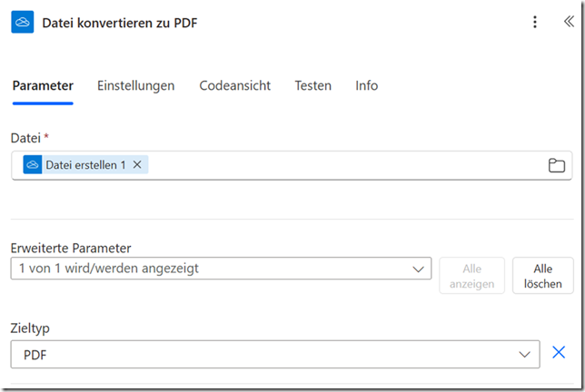Select the Testen tab
Screen dimensions: 585x392
coord(312,86)
